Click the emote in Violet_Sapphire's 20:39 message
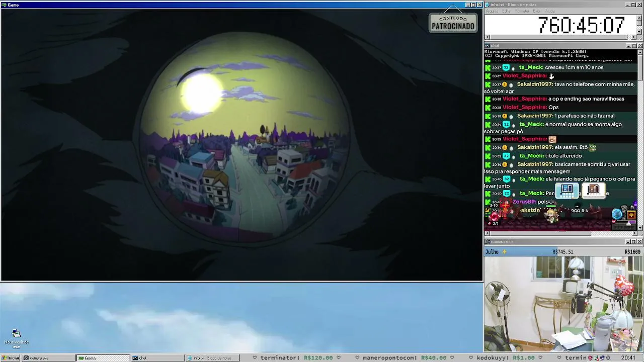The width and height of the screenshot is (644, 362). (x=552, y=139)
